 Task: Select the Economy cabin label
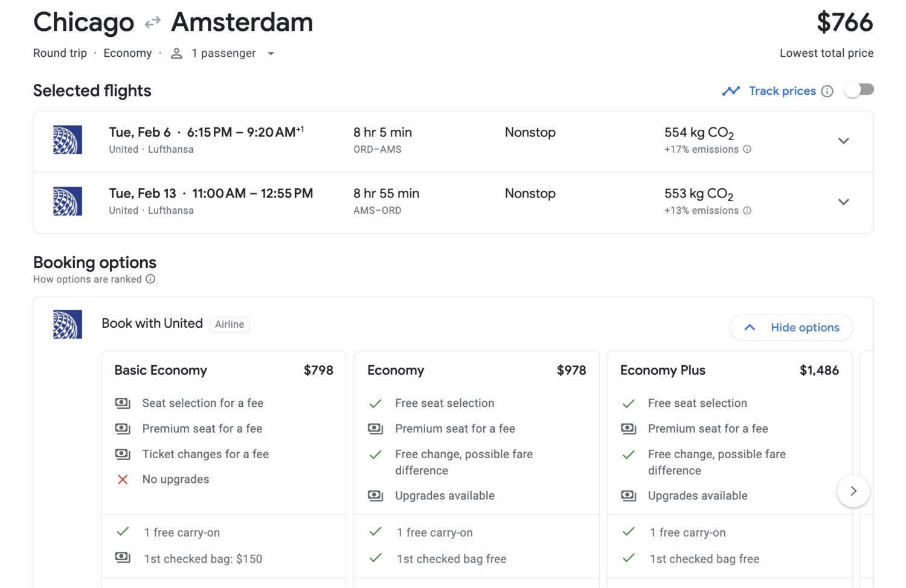[x=127, y=53]
